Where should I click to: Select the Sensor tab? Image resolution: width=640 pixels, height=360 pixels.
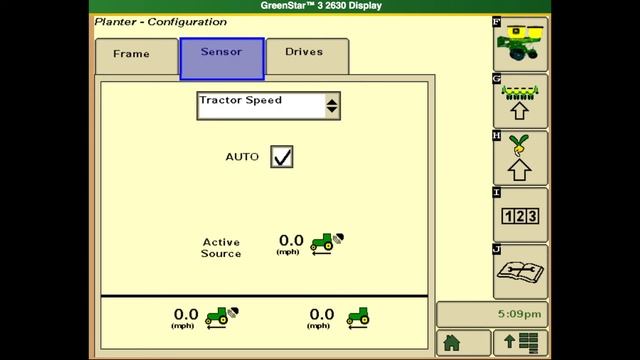(222, 58)
